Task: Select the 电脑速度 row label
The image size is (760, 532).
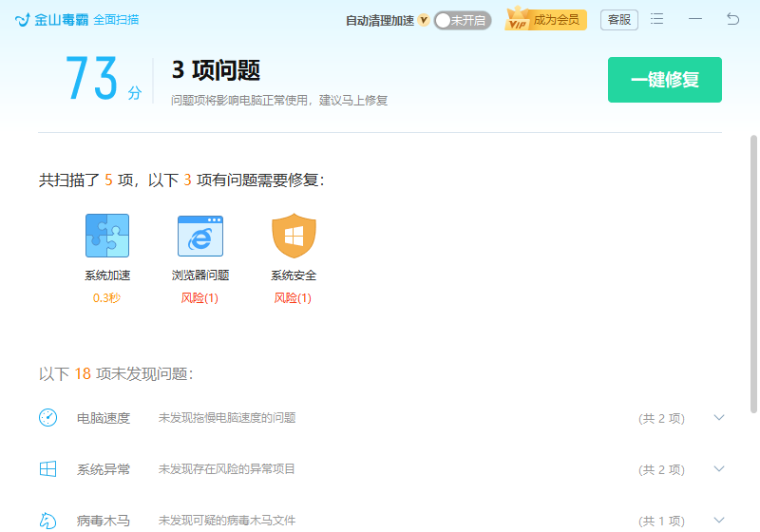Action: [104, 418]
